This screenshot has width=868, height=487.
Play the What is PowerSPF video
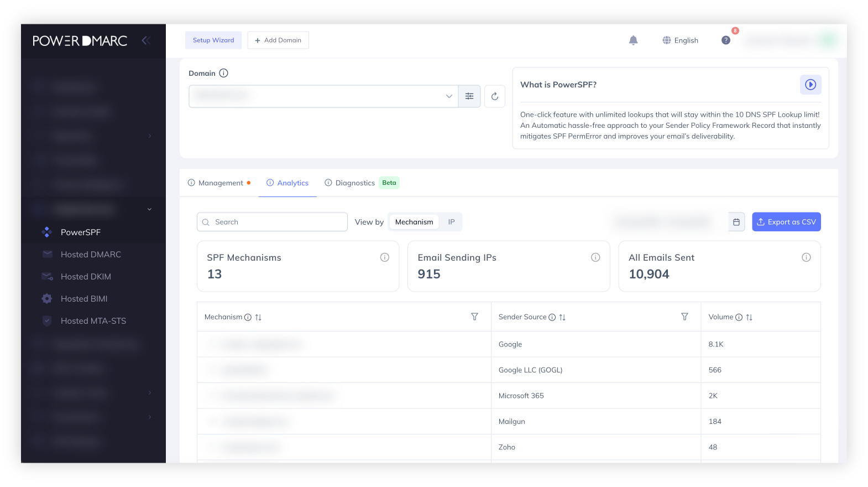click(x=811, y=85)
